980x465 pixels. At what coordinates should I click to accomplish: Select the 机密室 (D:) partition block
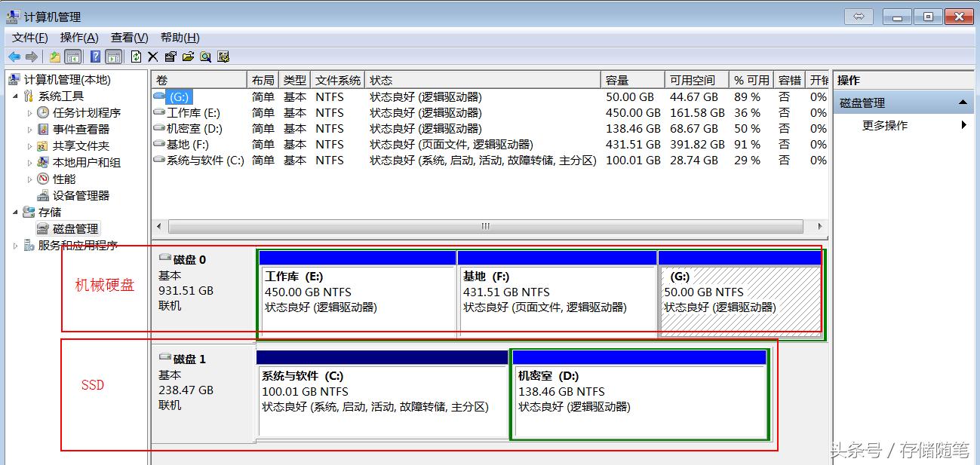point(640,394)
